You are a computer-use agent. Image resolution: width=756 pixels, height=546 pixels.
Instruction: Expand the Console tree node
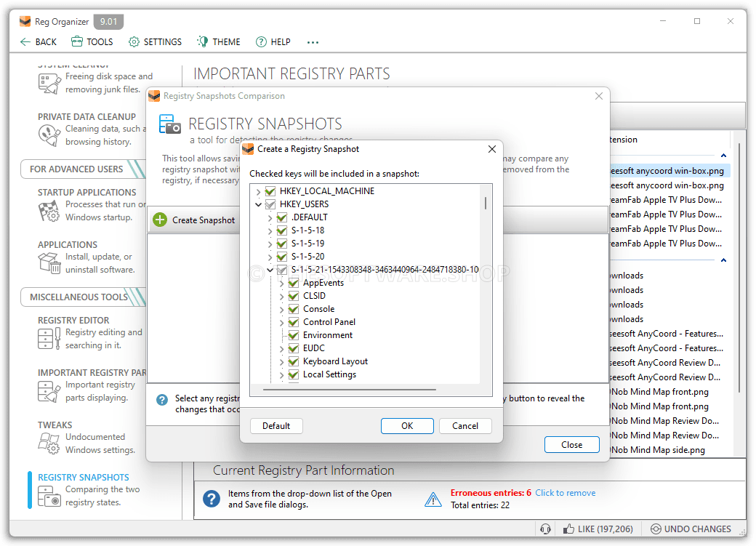281,309
